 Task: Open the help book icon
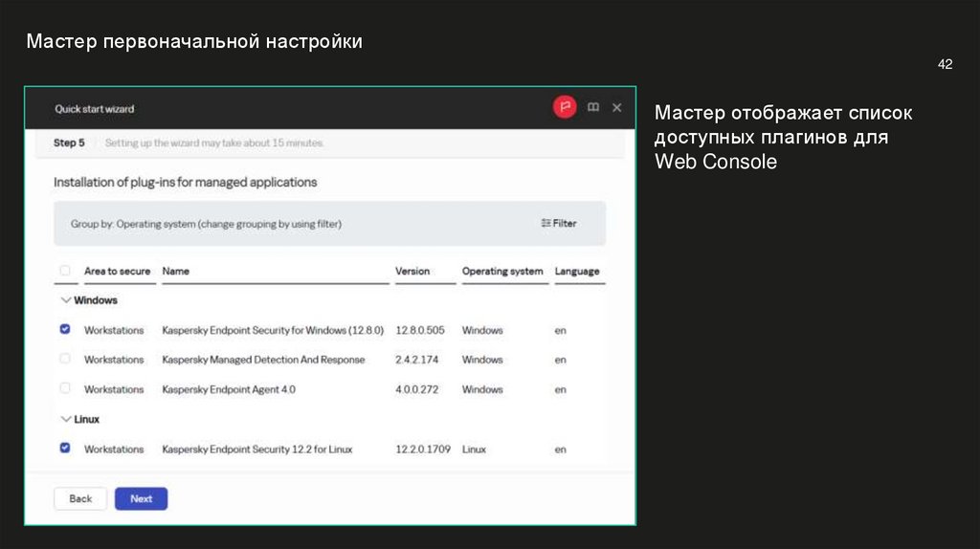pos(593,107)
